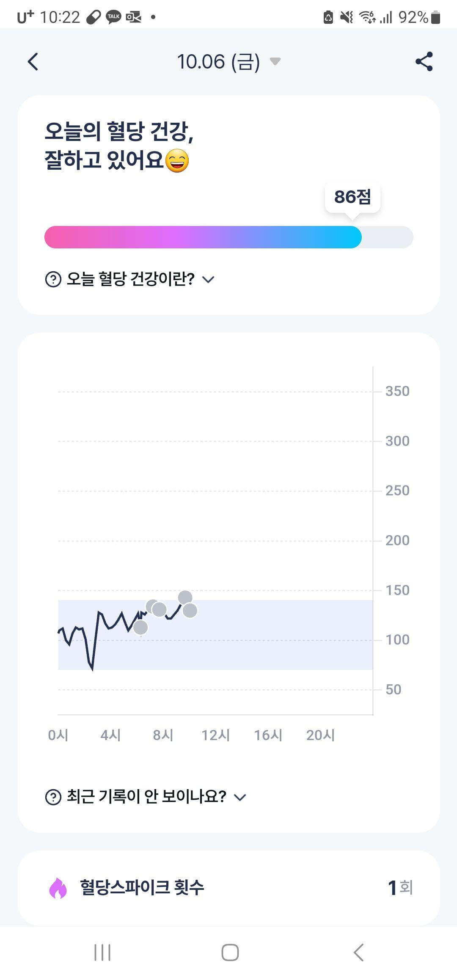Tap the 86점 score bubble
Image resolution: width=457 pixels, height=980 pixels.
click(x=352, y=197)
